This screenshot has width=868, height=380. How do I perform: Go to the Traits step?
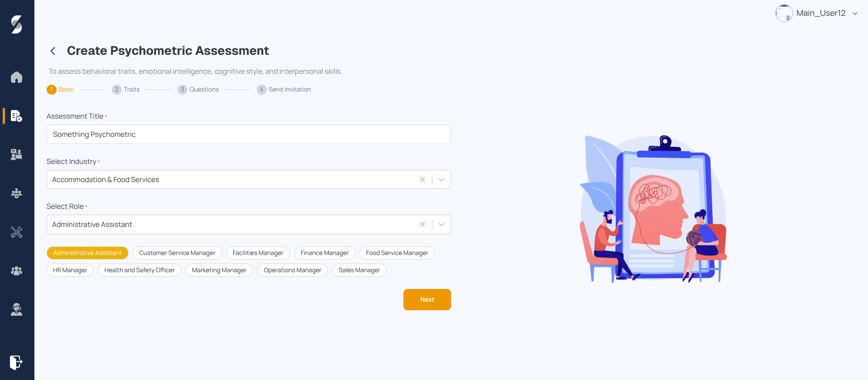click(126, 89)
